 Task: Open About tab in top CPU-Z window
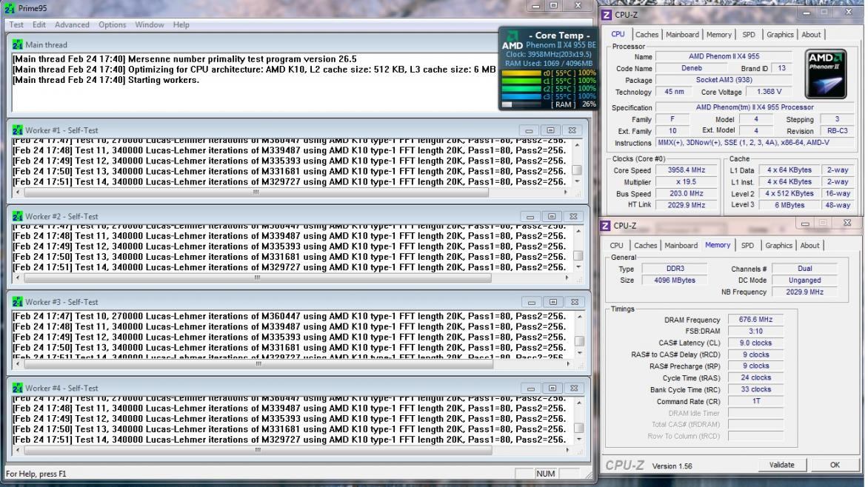(811, 34)
